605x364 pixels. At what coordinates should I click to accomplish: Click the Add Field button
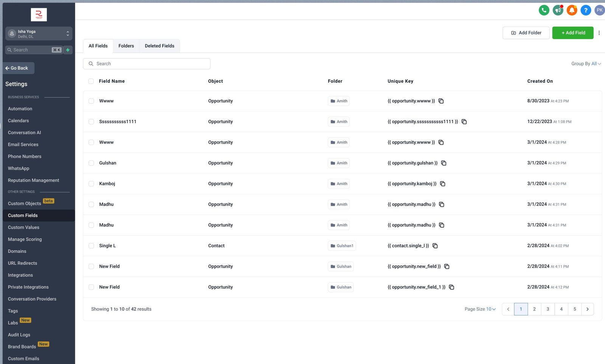pos(572,33)
